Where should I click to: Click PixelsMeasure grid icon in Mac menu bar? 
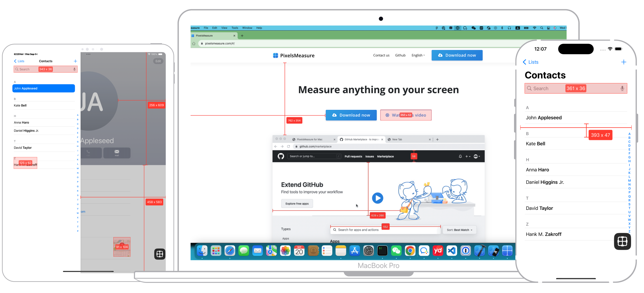[x=458, y=28]
